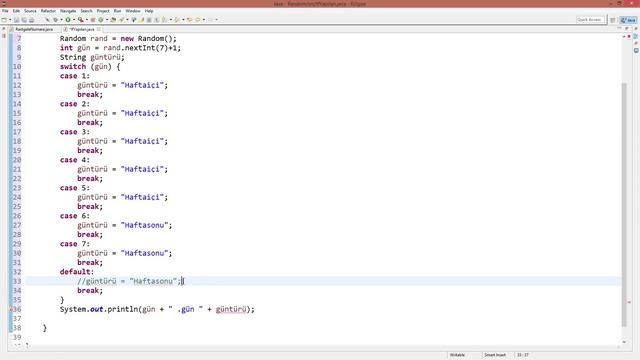Switch to the Java perspective button

(x=628, y=20)
